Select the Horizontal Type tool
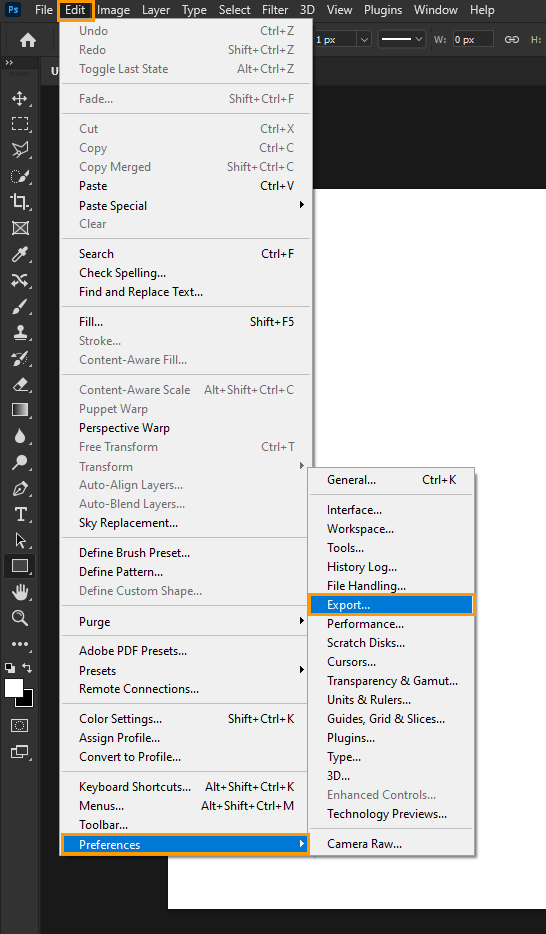Image resolution: width=546 pixels, height=934 pixels. 20,514
